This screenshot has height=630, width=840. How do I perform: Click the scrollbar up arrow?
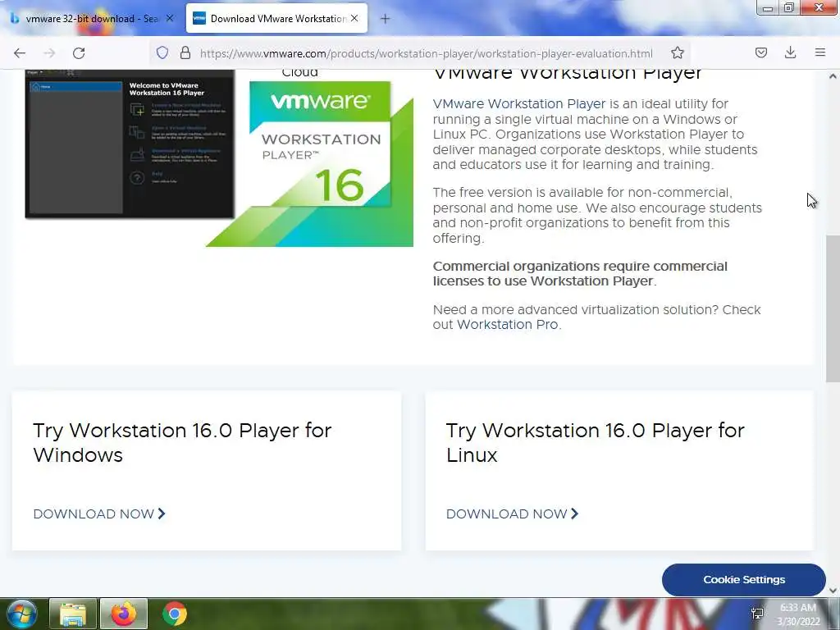(833, 76)
